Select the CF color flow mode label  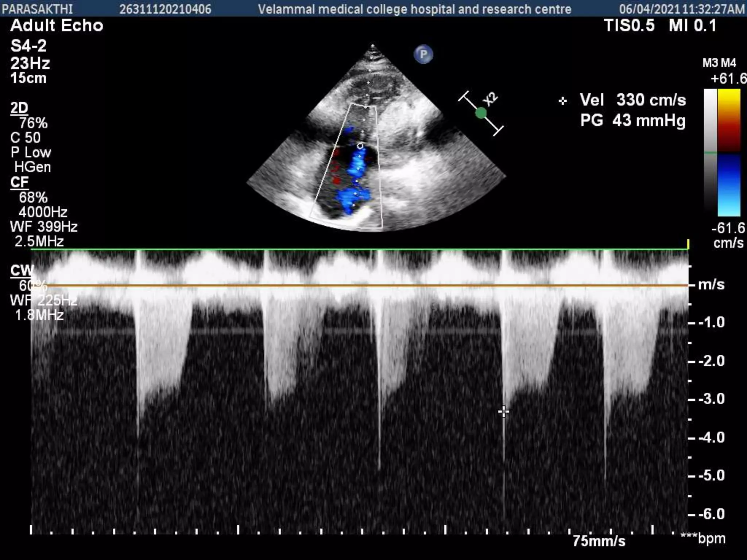19,182
